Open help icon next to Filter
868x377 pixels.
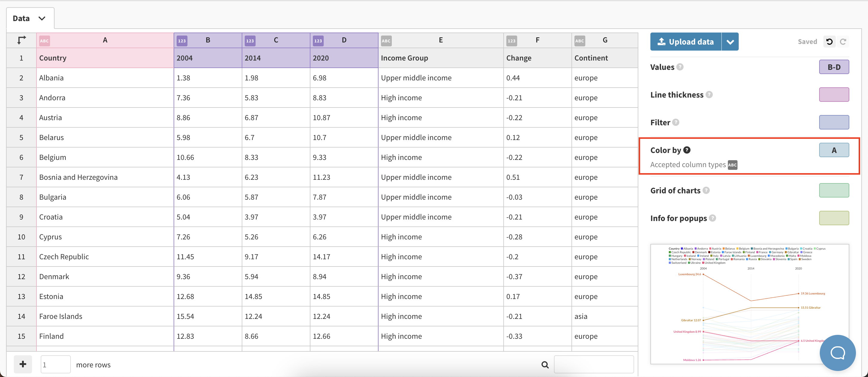click(676, 122)
